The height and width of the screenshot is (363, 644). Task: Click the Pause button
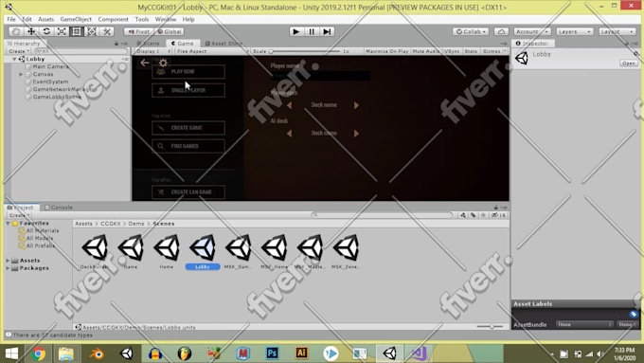tap(312, 31)
